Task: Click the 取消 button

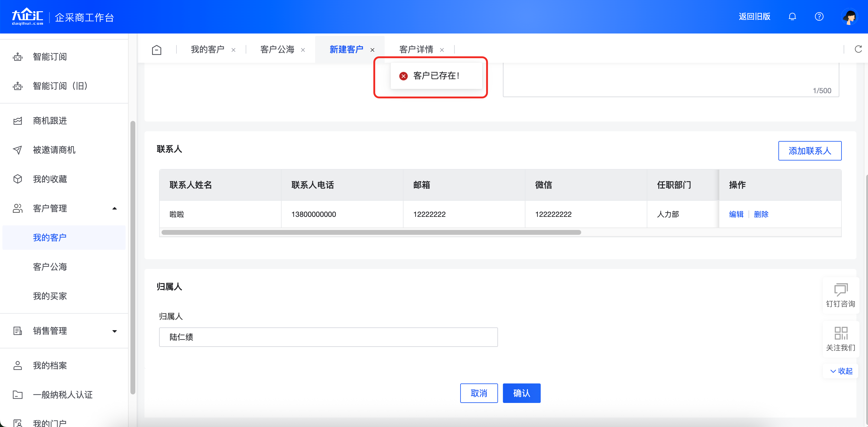Action: tap(479, 393)
